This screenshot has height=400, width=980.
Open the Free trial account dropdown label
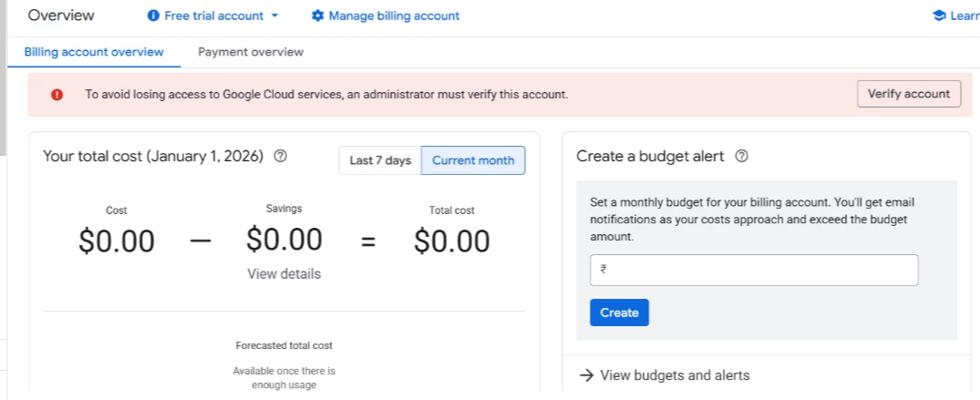[x=213, y=15]
